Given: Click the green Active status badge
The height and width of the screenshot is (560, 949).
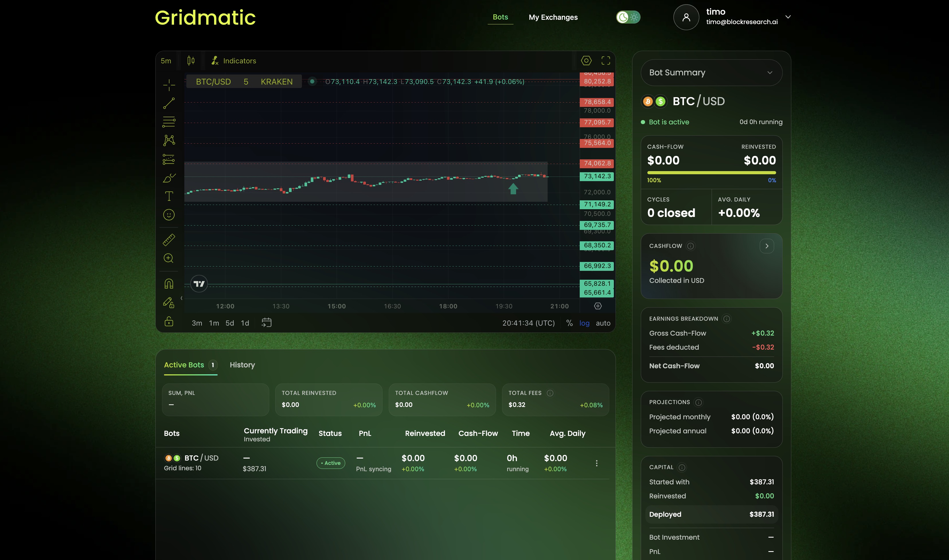Looking at the screenshot, I should pos(331,463).
